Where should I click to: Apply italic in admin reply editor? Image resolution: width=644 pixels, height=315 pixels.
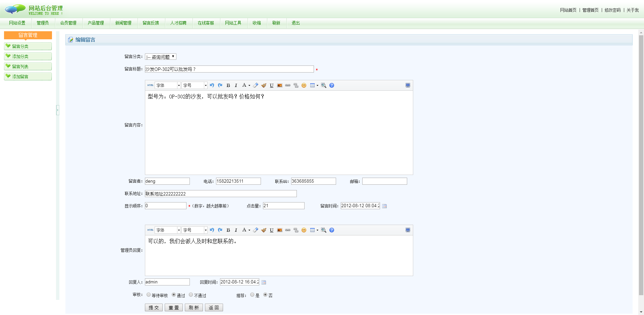tap(236, 230)
